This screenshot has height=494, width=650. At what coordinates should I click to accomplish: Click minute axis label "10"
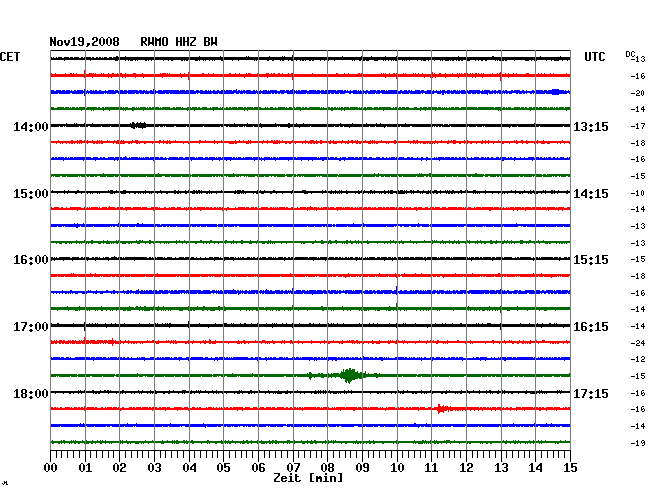(397, 467)
